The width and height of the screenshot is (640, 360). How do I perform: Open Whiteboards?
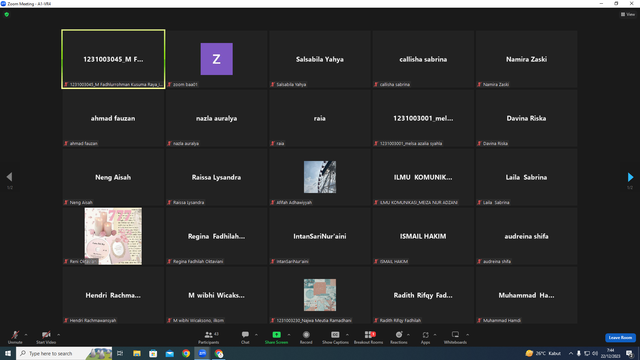[x=455, y=337]
